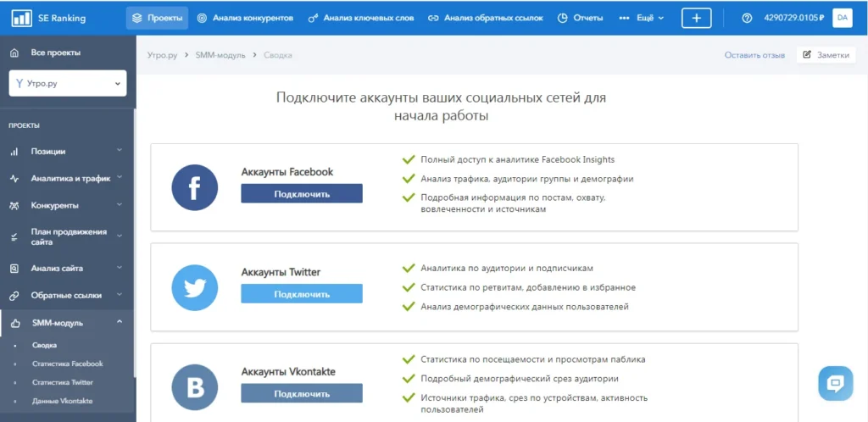Connect Twitter accounts with Подключить
This screenshot has width=868, height=422.
click(x=302, y=294)
